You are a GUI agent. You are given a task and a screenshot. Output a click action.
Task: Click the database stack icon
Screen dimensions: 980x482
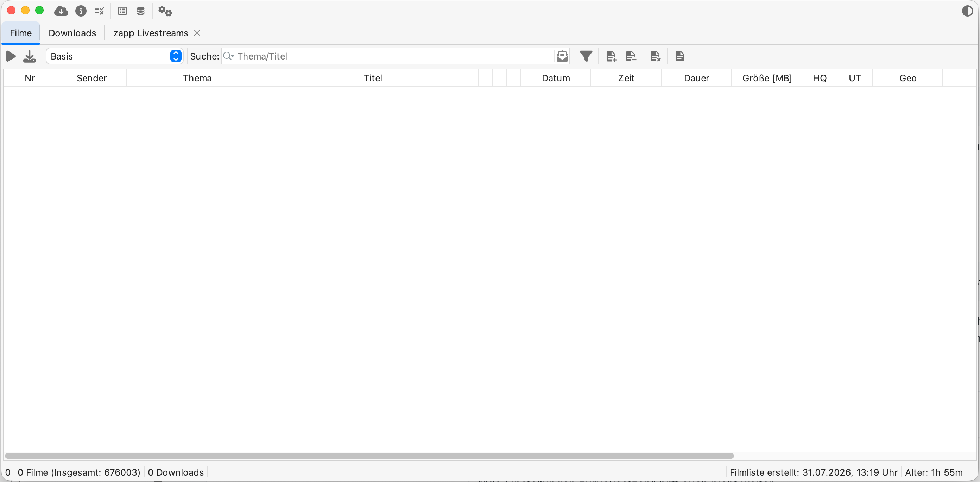[x=141, y=11]
